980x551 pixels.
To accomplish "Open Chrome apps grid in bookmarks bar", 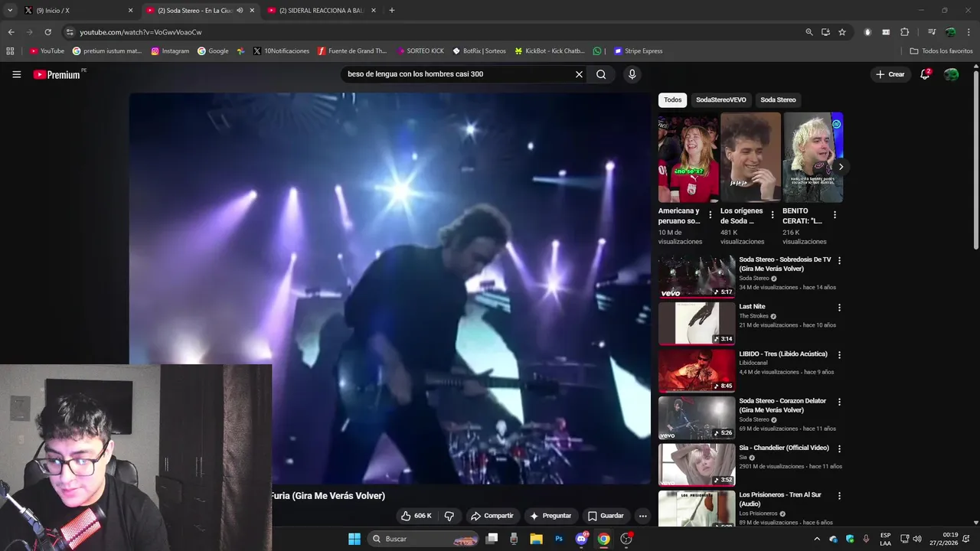I will [10, 51].
